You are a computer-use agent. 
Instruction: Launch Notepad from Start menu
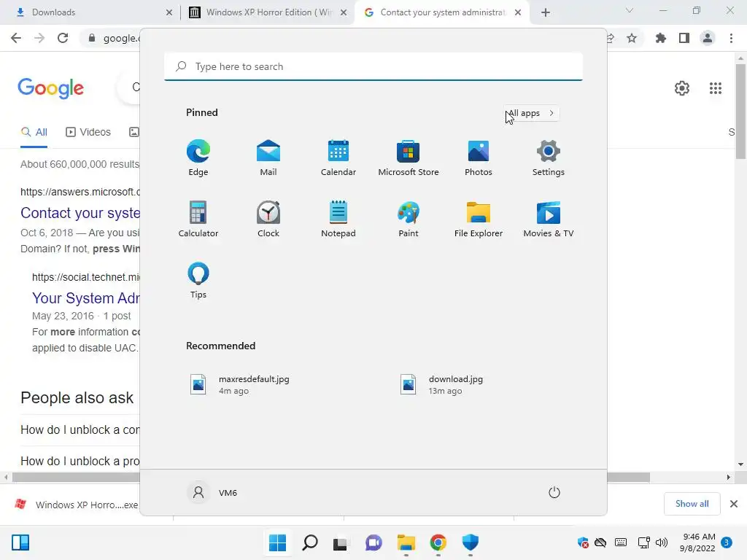(x=338, y=219)
